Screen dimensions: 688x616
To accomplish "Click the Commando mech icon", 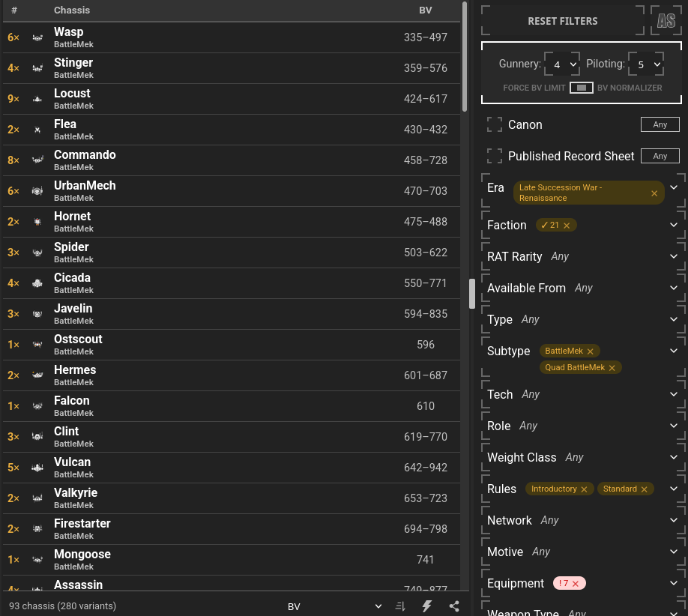I will pos(37,160).
